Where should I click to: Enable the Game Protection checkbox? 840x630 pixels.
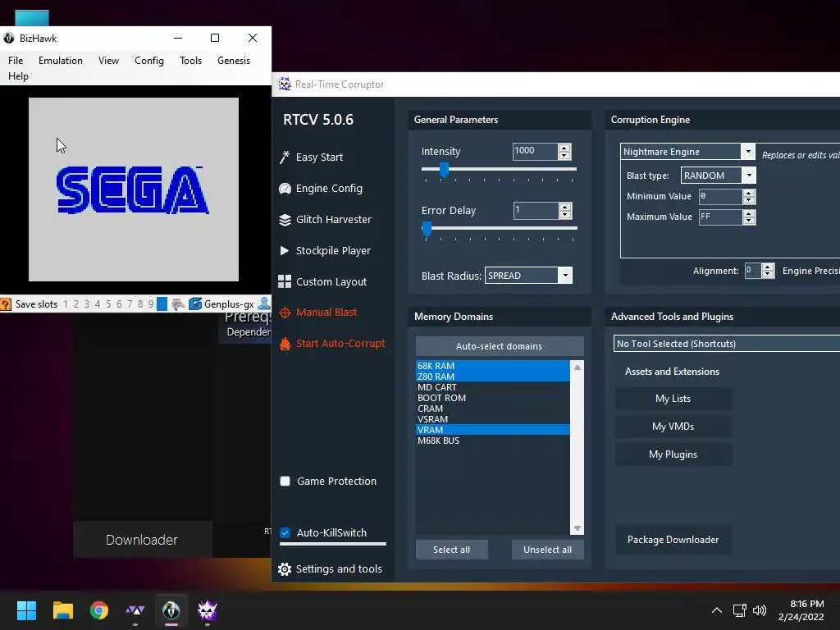285,481
